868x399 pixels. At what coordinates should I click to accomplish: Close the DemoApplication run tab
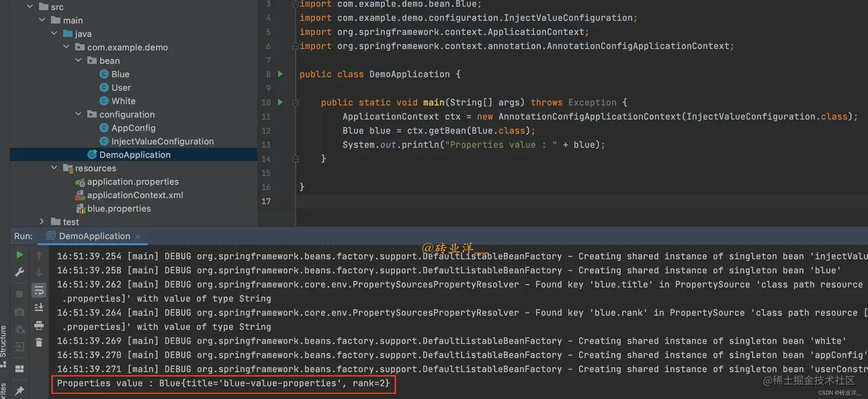point(138,236)
